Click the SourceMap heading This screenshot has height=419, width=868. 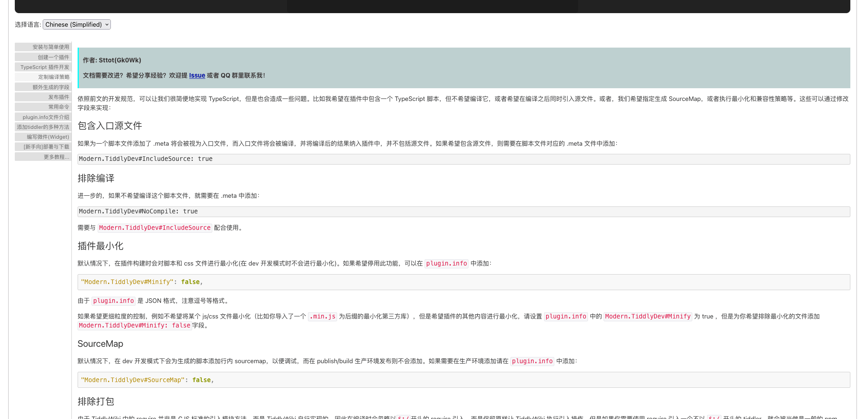100,344
